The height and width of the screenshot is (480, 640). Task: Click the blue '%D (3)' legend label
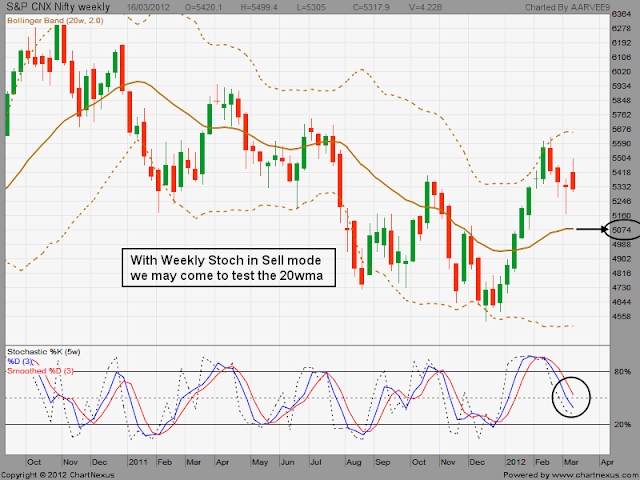click(20, 361)
